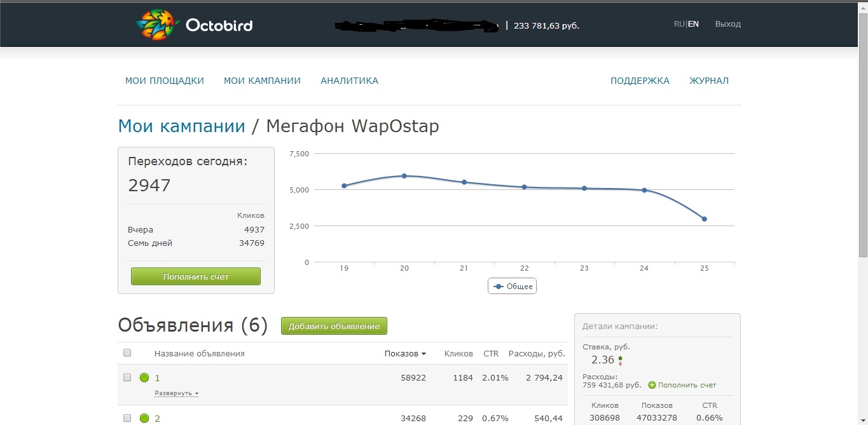The image size is (868, 425).
Task: Click Мои кампании breadcrumb link
Action: click(x=182, y=126)
